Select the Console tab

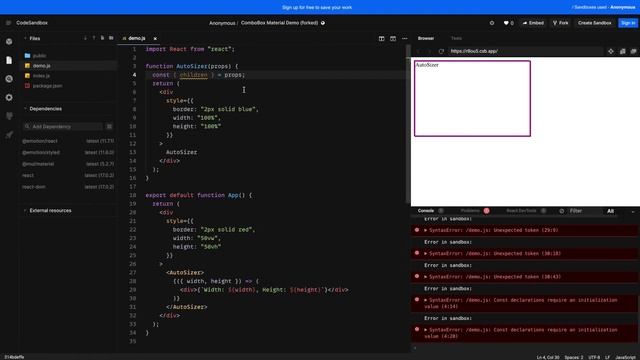point(426,211)
